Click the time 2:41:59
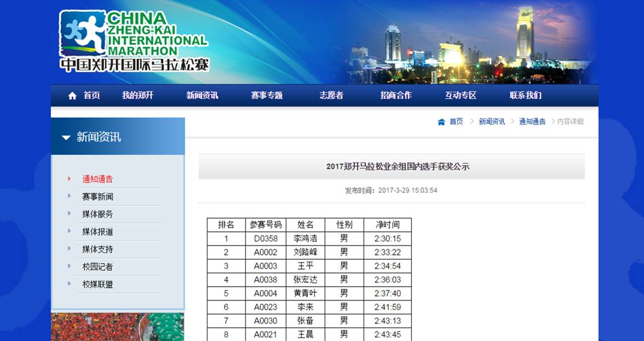Screen dimensions: 644x341 point(388,307)
